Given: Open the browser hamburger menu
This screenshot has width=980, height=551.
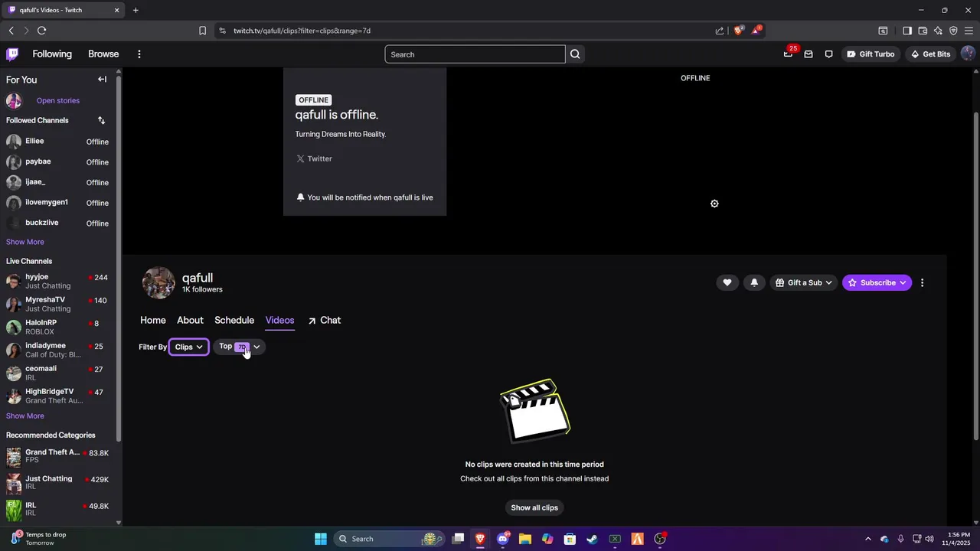Looking at the screenshot, I should pyautogui.click(x=969, y=31).
